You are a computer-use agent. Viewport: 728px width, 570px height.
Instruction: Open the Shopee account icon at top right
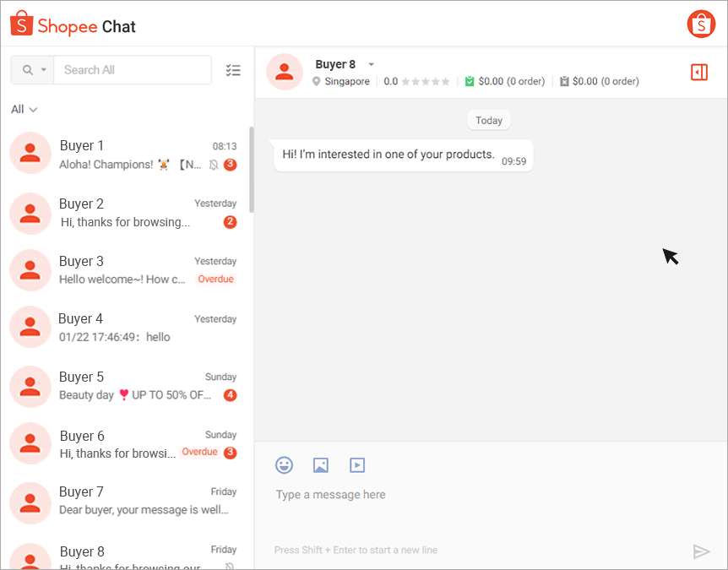point(701,24)
